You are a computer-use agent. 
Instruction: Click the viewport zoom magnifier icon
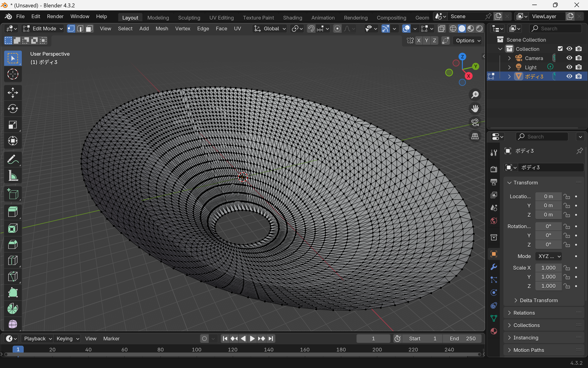475,95
